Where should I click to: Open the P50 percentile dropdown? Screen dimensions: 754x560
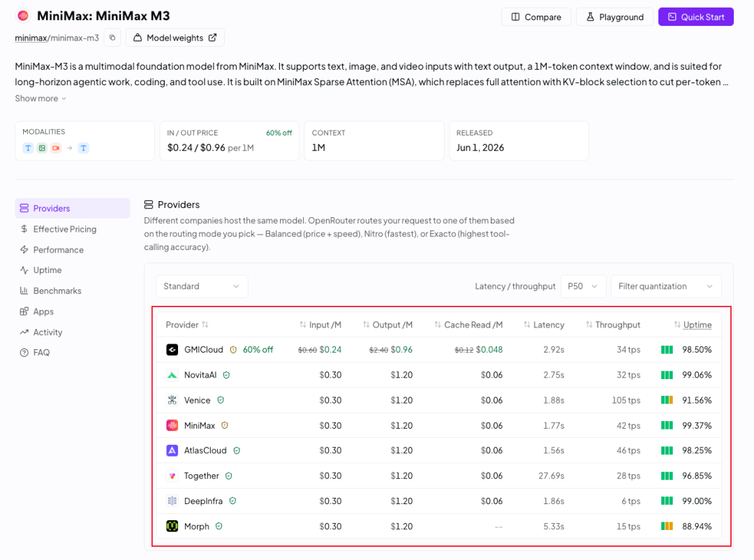[x=583, y=286]
